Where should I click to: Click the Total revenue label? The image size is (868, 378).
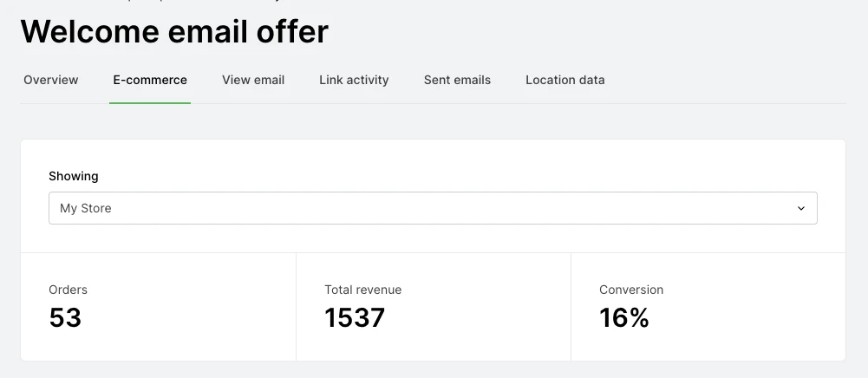tap(362, 290)
